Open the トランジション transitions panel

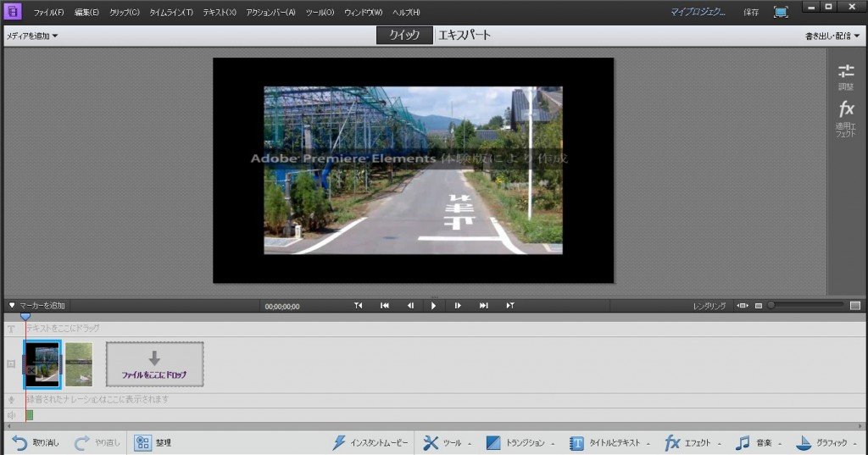pyautogui.click(x=520, y=443)
